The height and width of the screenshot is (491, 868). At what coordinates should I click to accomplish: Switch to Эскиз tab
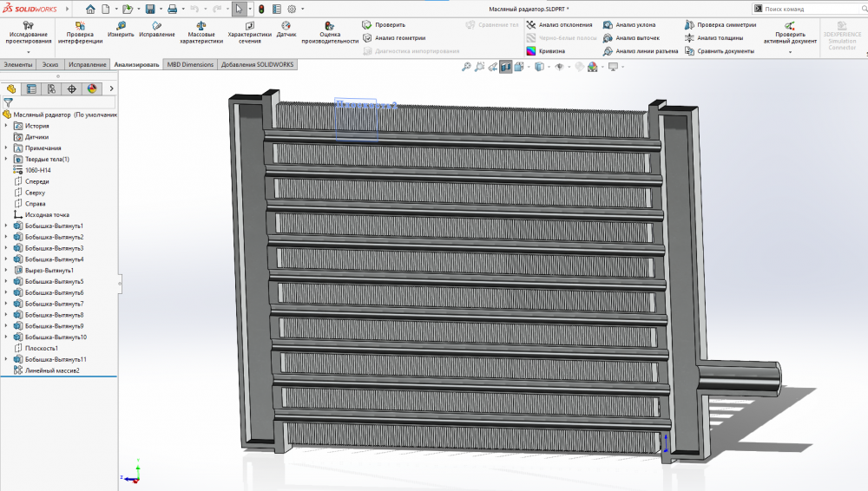coord(50,64)
